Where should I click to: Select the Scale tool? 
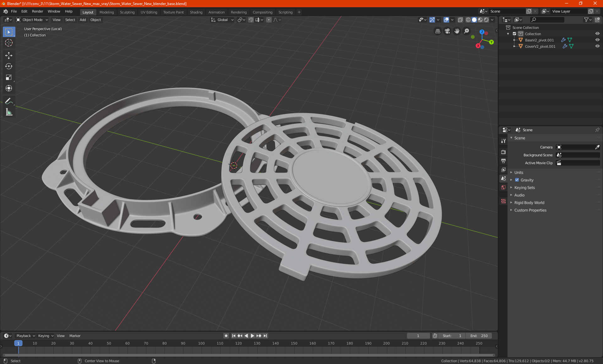pyautogui.click(x=9, y=77)
